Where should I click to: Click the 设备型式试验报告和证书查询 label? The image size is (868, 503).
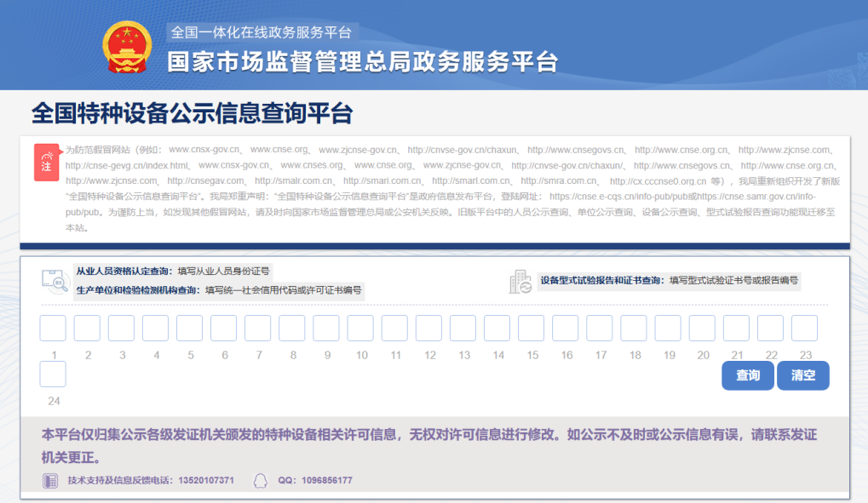tap(601, 280)
